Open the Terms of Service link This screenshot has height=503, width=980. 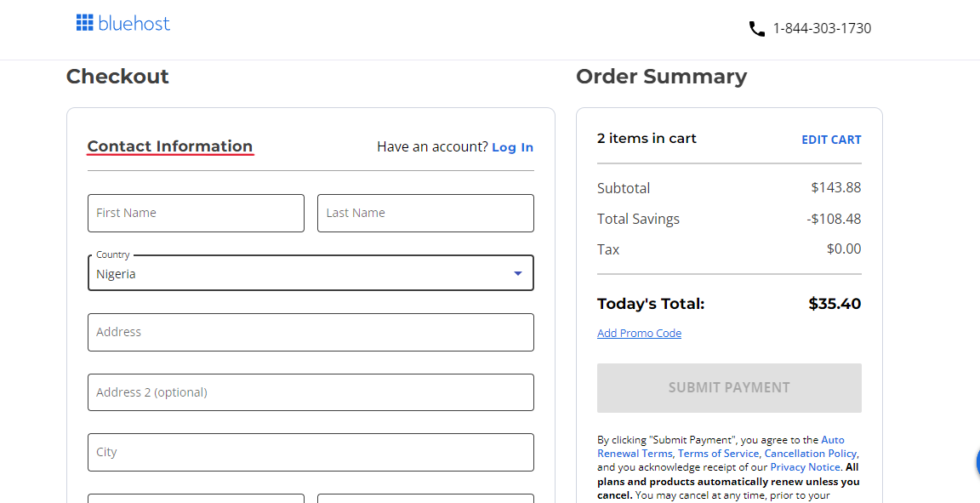718,454
